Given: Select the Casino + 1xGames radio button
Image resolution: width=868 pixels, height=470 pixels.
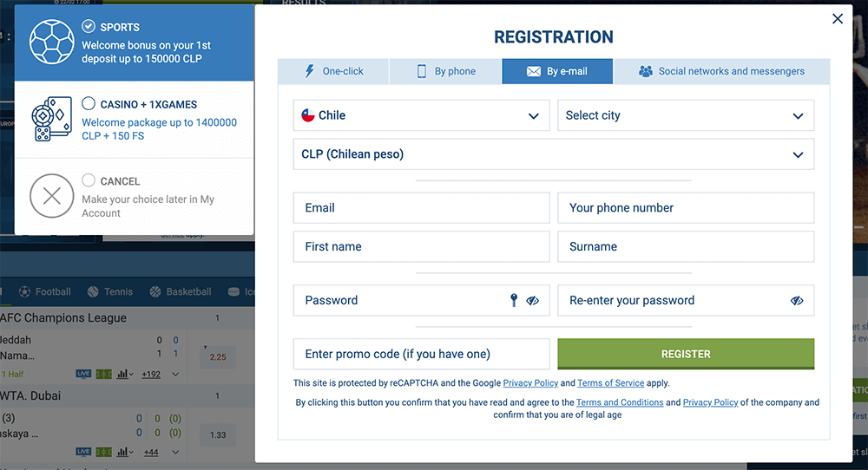Looking at the screenshot, I should 89,104.
